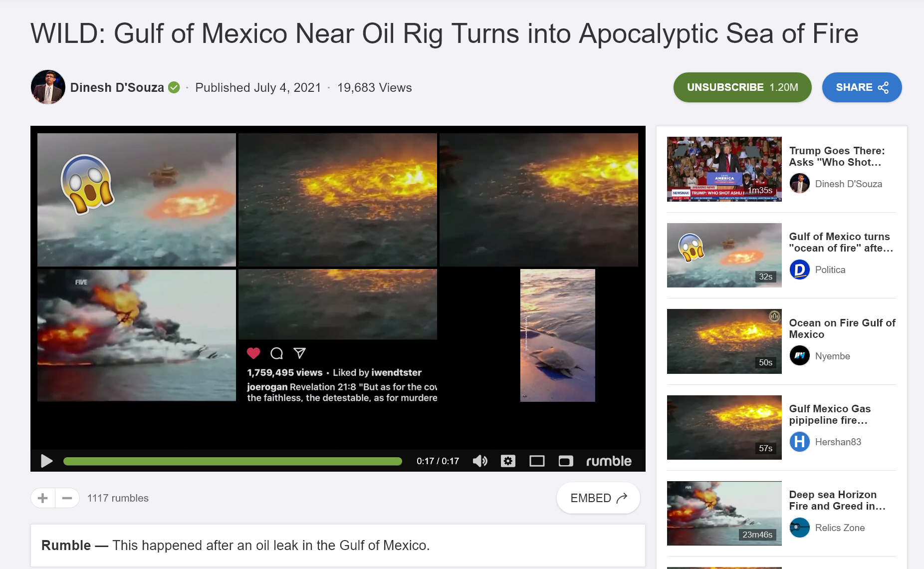Click the Relics Zone channel avatar

pos(799,528)
